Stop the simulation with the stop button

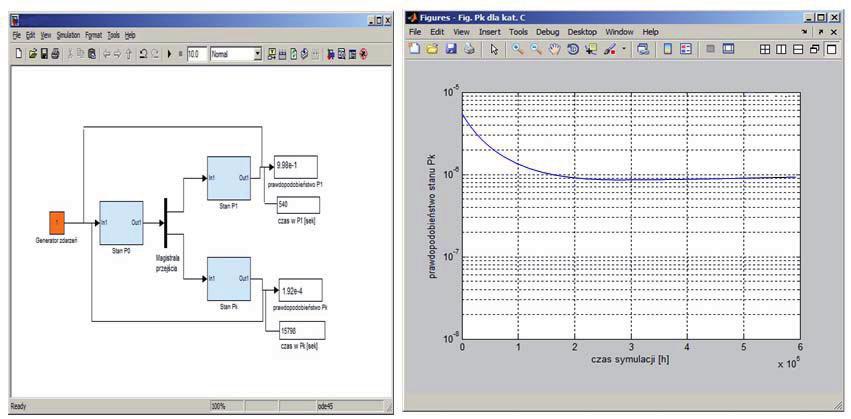point(181,54)
